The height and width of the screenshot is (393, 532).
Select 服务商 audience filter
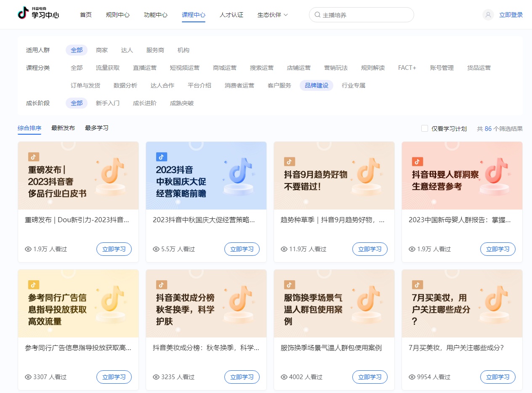coord(155,50)
